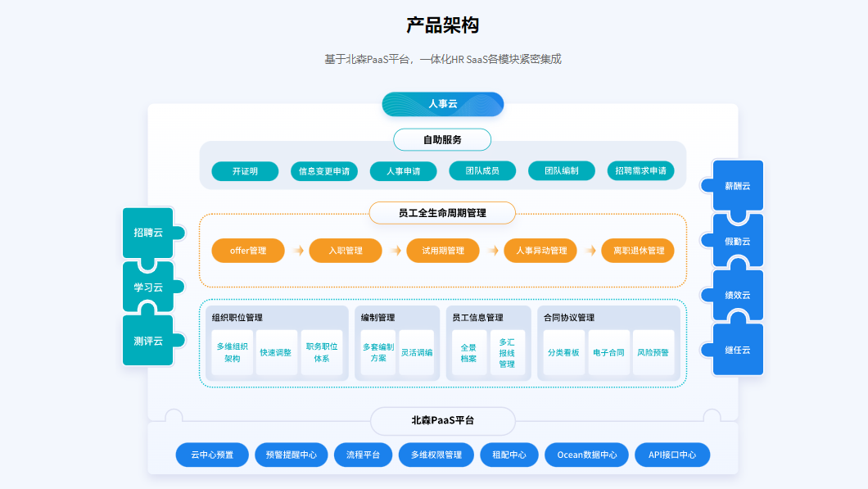The image size is (868, 489).
Task: Select the 人事云 header badge
Action: [442, 104]
